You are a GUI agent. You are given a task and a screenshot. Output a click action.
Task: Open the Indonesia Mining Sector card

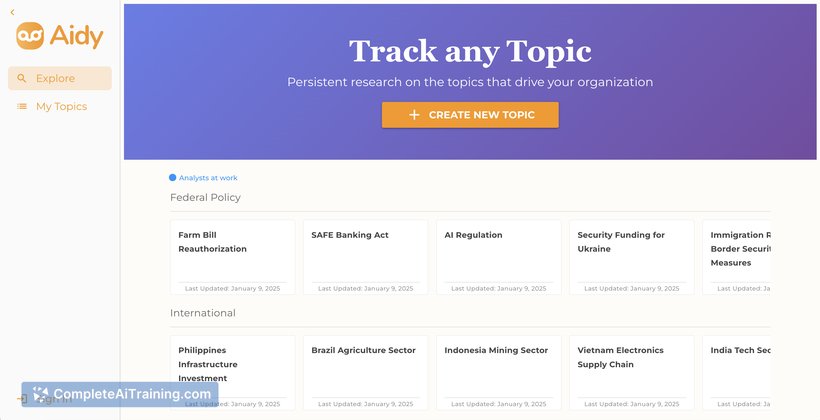[x=499, y=372]
